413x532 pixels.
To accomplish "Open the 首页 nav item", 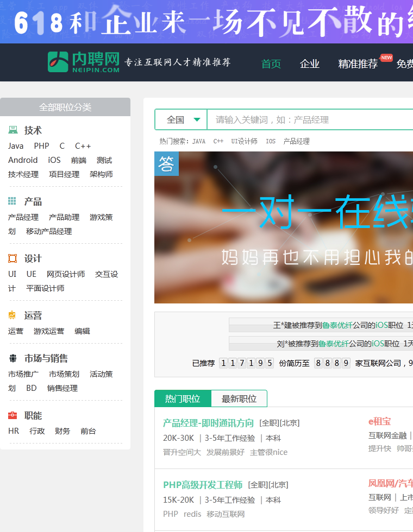I will point(271,64).
